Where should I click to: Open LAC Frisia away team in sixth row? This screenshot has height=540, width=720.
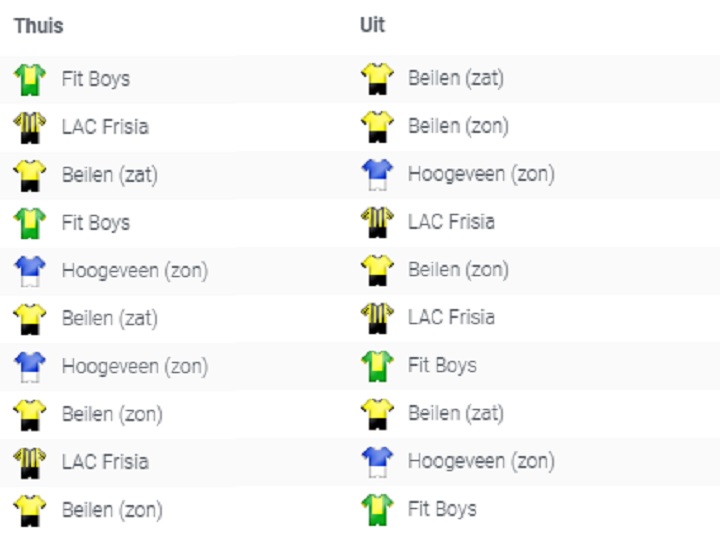click(451, 317)
